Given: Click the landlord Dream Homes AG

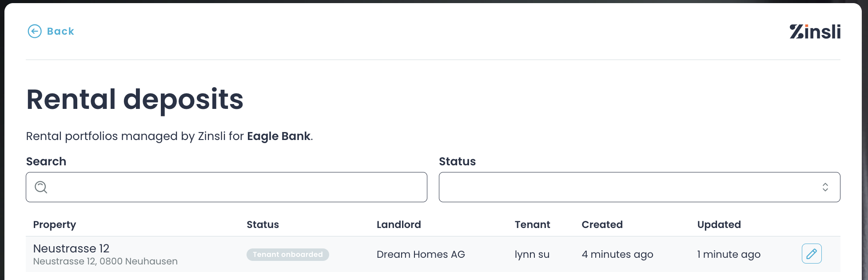Looking at the screenshot, I should tap(421, 254).
